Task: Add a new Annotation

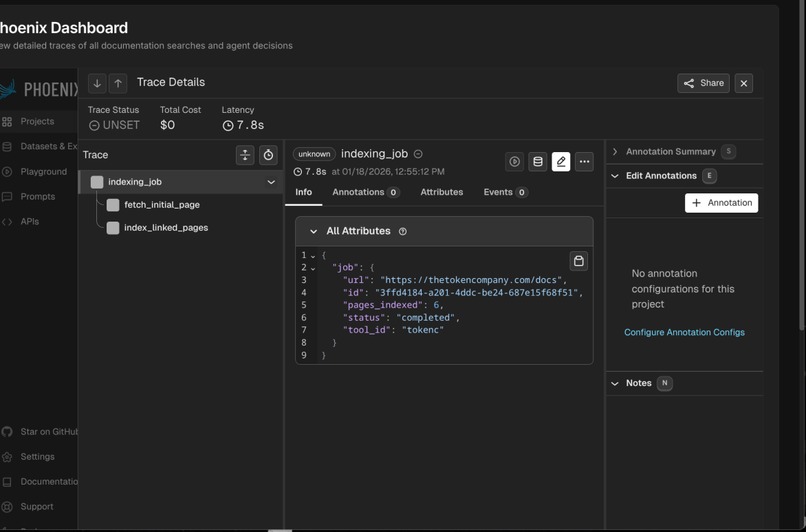Action: 721,203
